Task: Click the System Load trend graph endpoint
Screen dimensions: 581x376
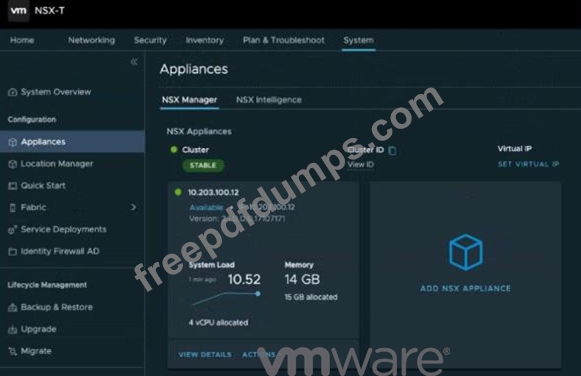Action: tap(258, 294)
